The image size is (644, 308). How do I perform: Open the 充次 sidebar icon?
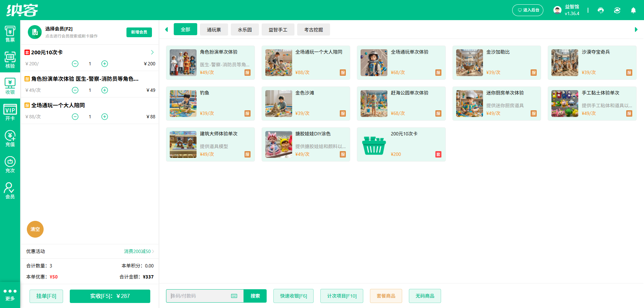click(10, 165)
